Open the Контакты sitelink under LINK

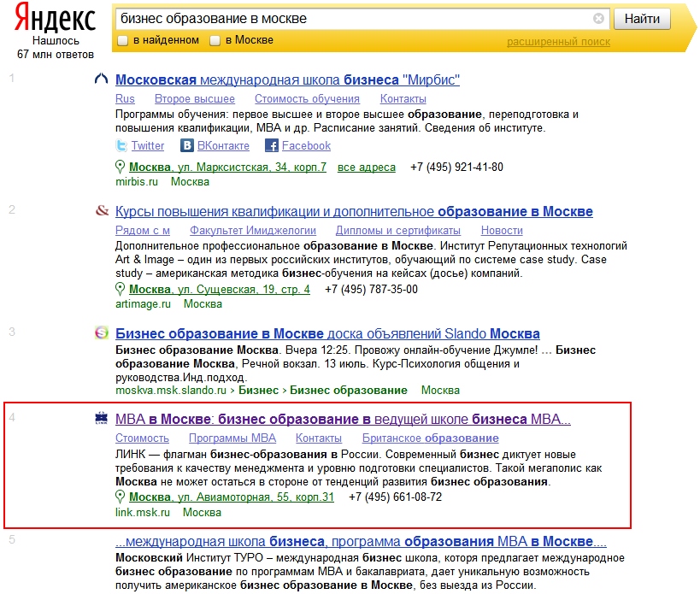(319, 438)
